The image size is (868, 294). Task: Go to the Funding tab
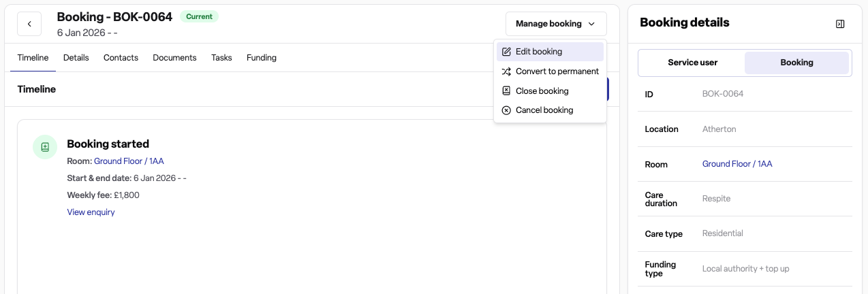(x=262, y=58)
